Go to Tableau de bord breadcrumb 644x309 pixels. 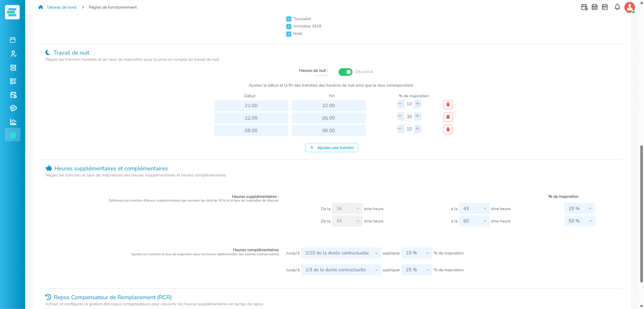tap(61, 7)
